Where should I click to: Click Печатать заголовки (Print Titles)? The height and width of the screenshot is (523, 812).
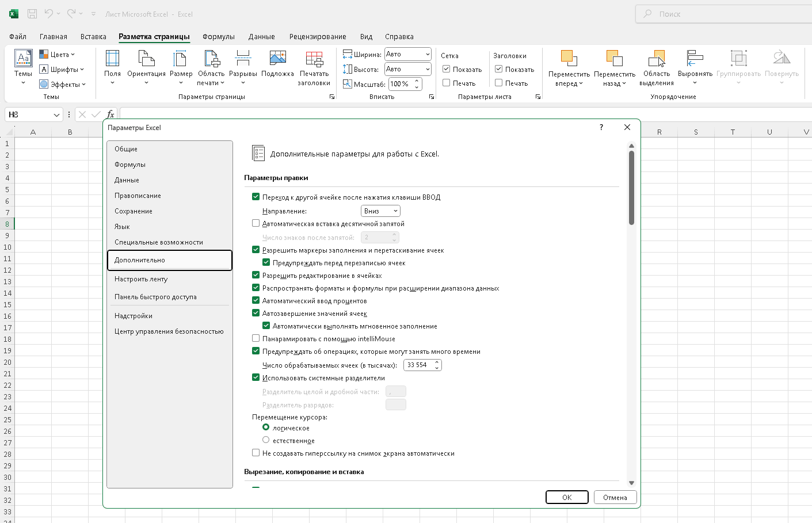pyautogui.click(x=314, y=67)
